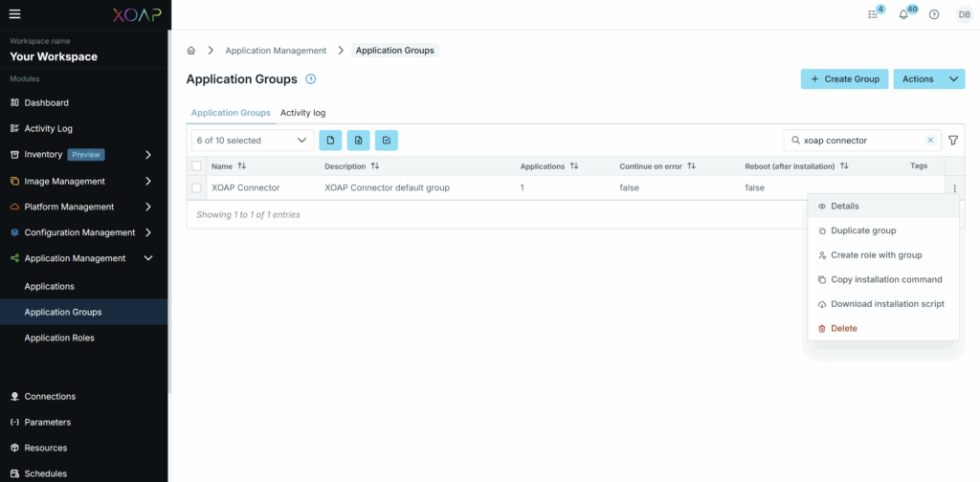Choose Create role with group

(x=883, y=254)
